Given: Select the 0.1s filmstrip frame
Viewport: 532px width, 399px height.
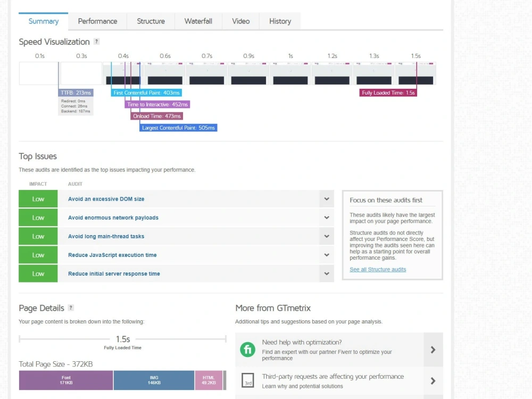Looking at the screenshot, I should tap(39, 73).
